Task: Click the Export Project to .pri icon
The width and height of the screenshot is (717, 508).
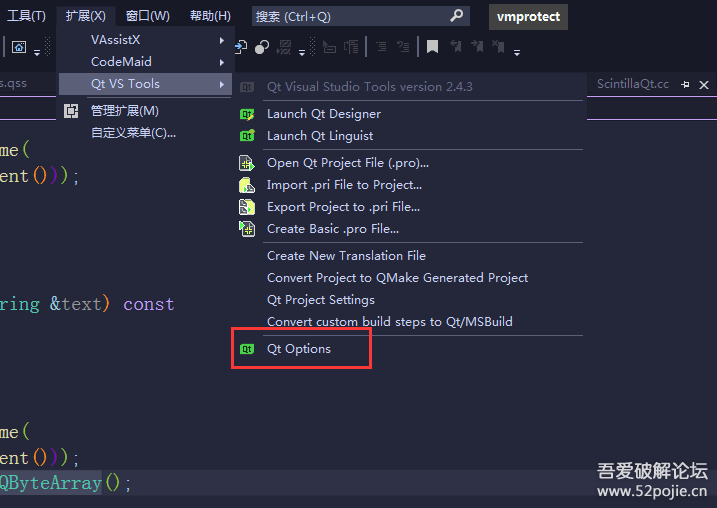Action: [x=247, y=207]
